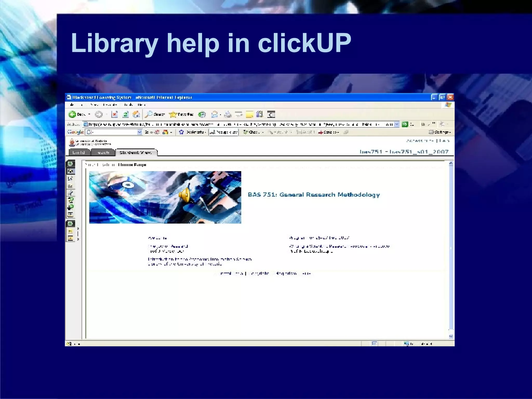Image resolution: width=532 pixels, height=399 pixels.
Task: Click the Refresh page icon
Action: [x=125, y=114]
